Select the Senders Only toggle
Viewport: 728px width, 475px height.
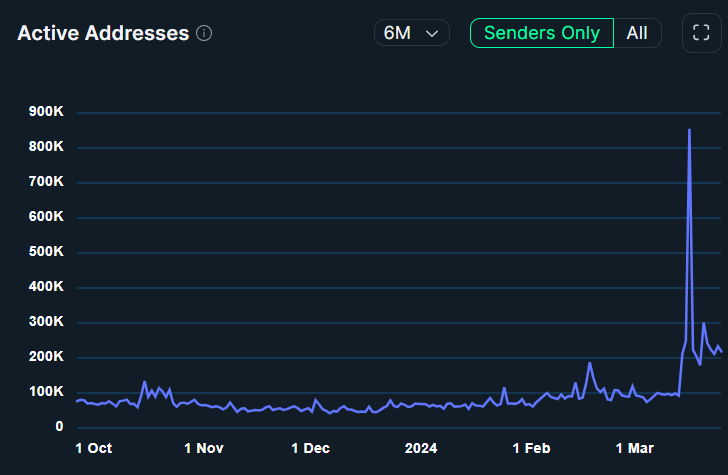tap(542, 33)
